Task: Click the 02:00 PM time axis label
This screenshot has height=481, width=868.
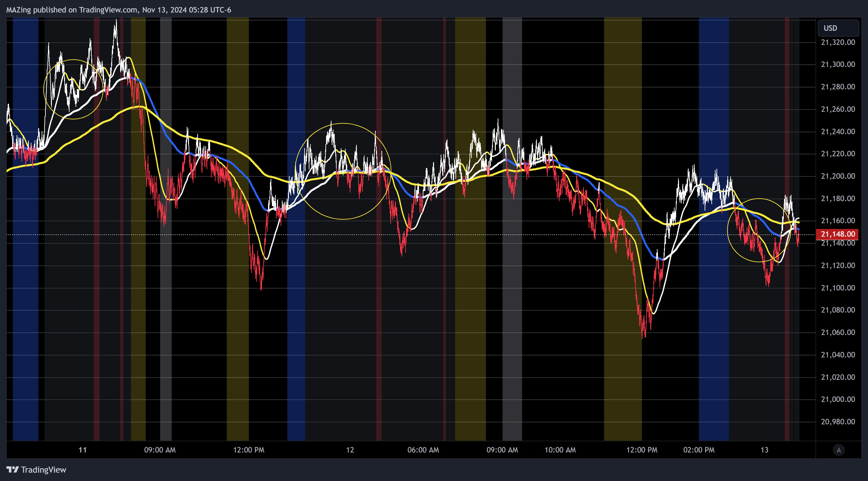Action: pyautogui.click(x=699, y=450)
